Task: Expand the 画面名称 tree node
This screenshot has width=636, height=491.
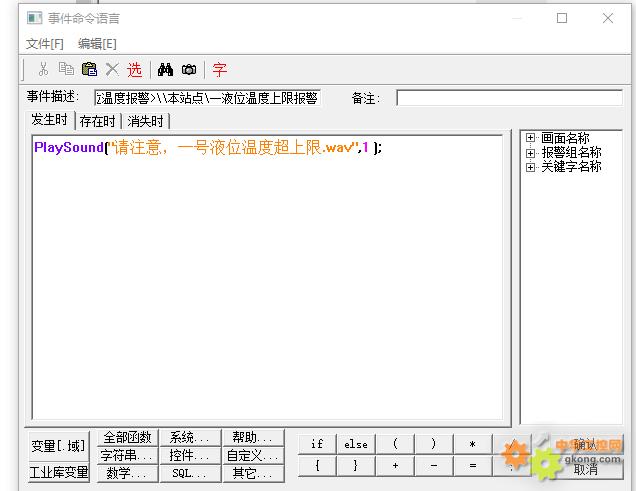Action: coord(530,139)
